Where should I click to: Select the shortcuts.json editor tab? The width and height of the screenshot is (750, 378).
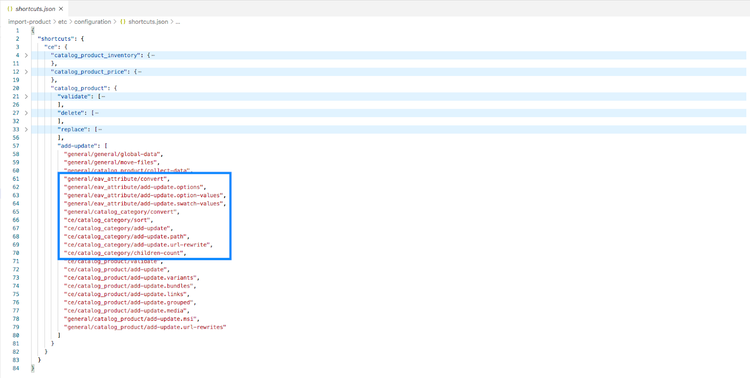[34, 9]
